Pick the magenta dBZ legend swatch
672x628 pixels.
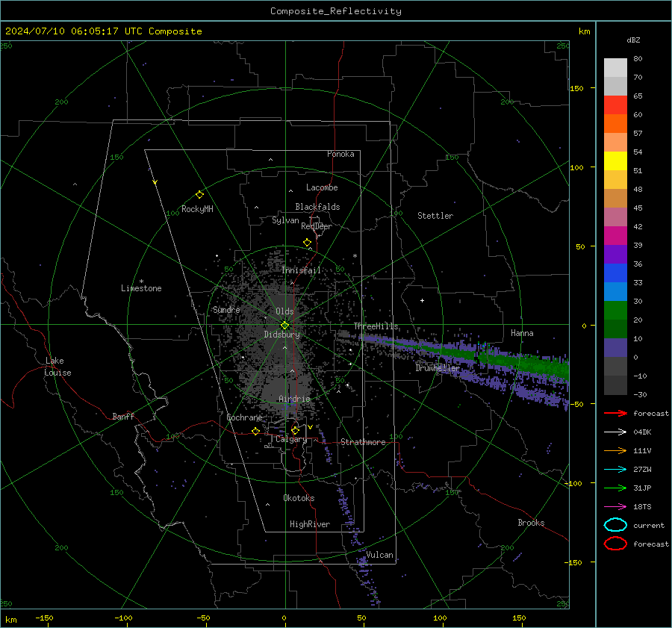point(615,236)
